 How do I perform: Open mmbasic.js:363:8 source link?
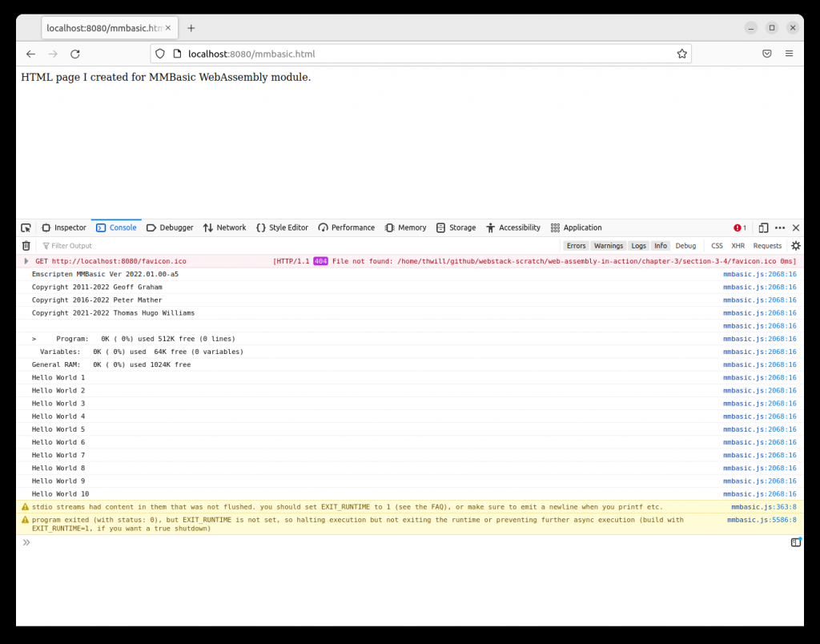[x=763, y=507]
